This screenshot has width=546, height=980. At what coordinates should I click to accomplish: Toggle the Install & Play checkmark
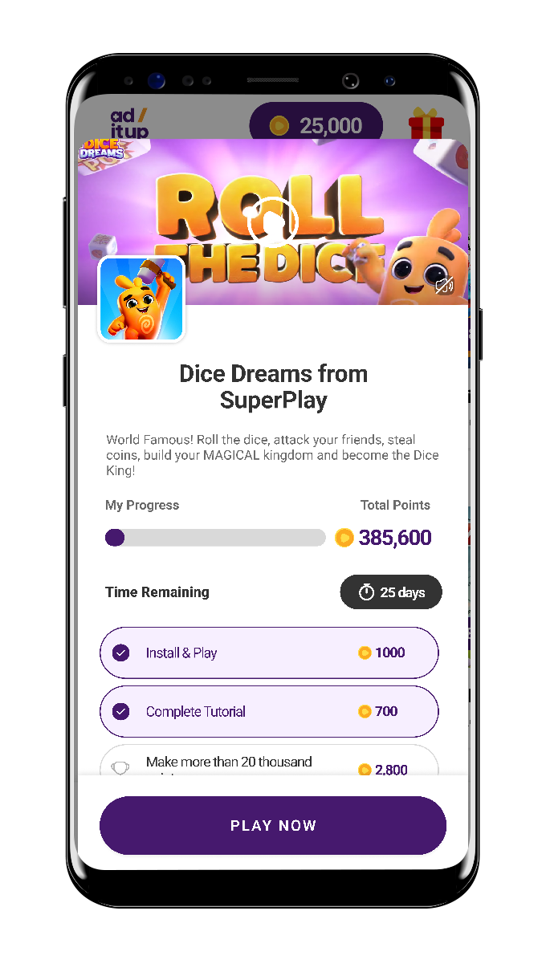point(121,653)
